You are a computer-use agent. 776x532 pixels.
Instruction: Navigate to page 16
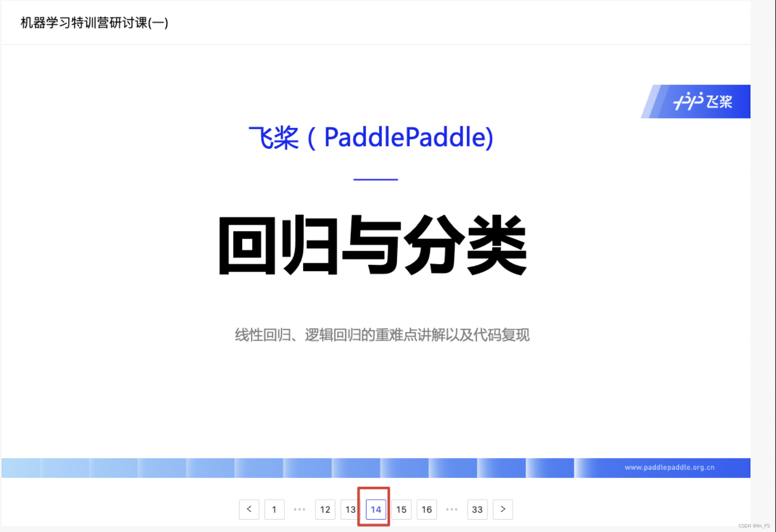(x=427, y=509)
